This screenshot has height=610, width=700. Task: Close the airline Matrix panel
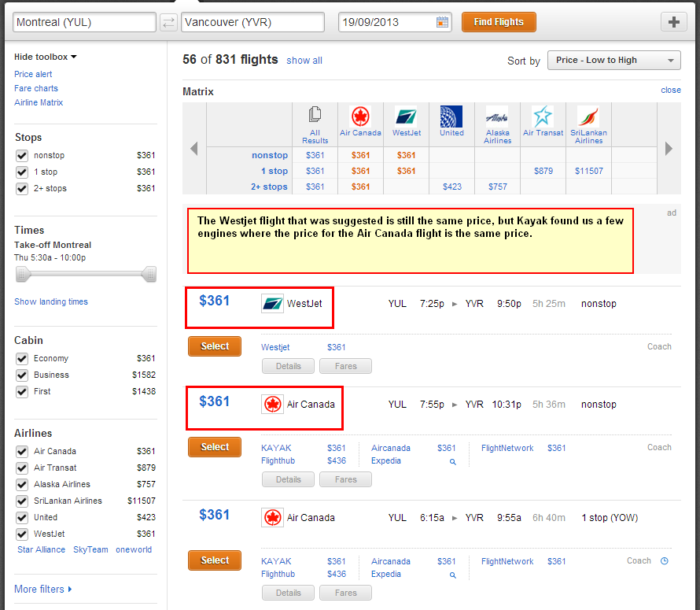point(671,90)
